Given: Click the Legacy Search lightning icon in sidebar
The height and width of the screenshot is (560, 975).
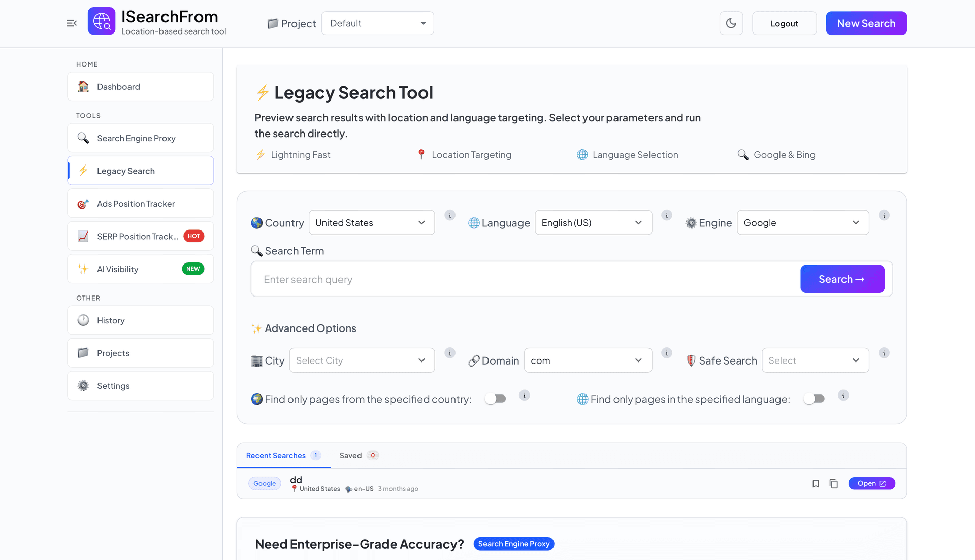Looking at the screenshot, I should pyautogui.click(x=83, y=171).
